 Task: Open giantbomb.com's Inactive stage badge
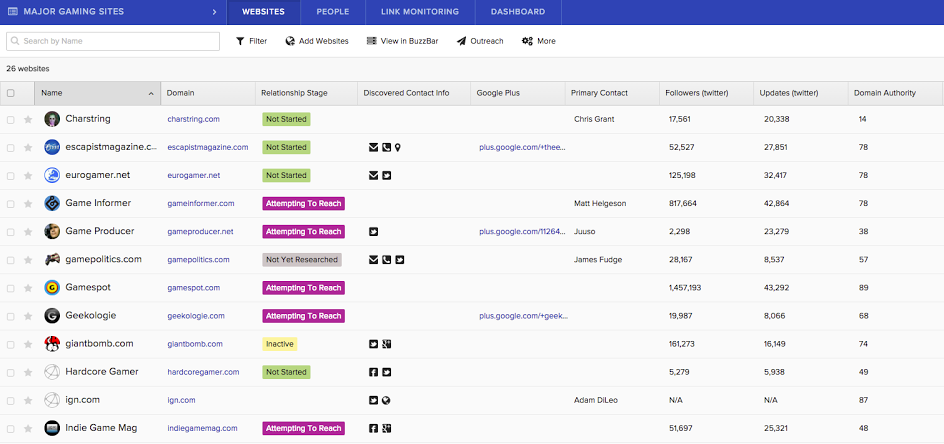tap(279, 344)
